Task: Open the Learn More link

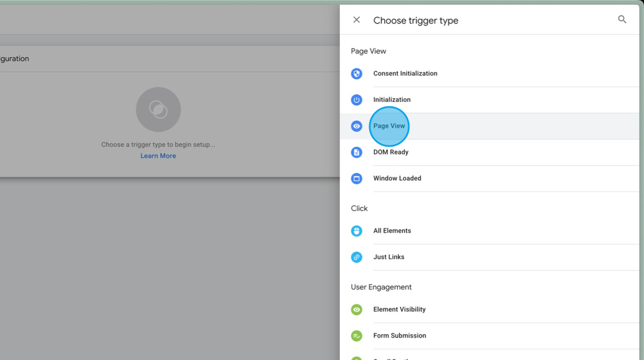Action: [x=158, y=155]
